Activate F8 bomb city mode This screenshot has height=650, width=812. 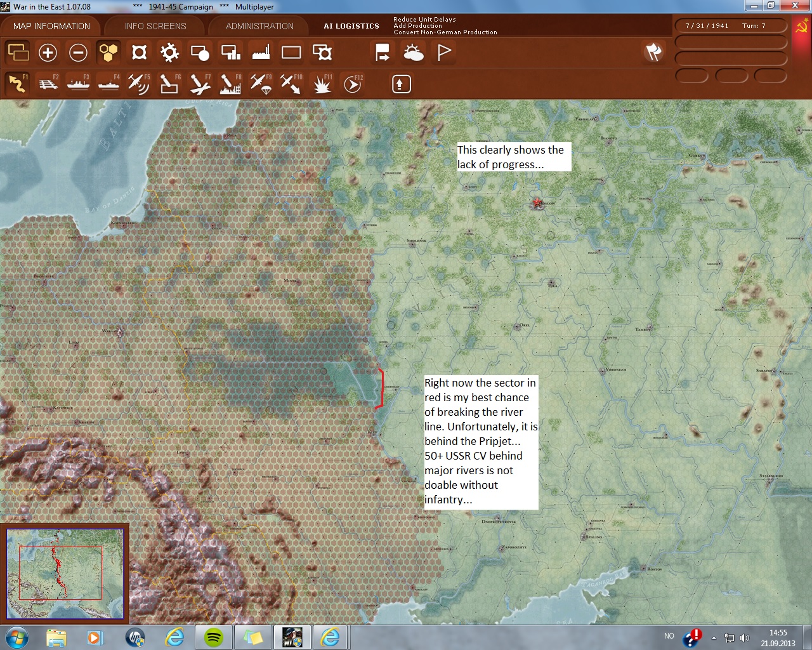[230, 84]
